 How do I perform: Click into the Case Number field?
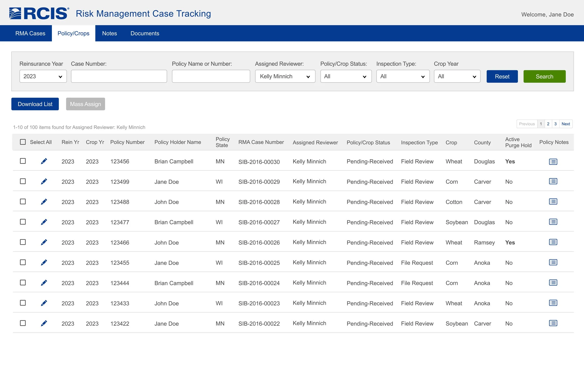119,76
